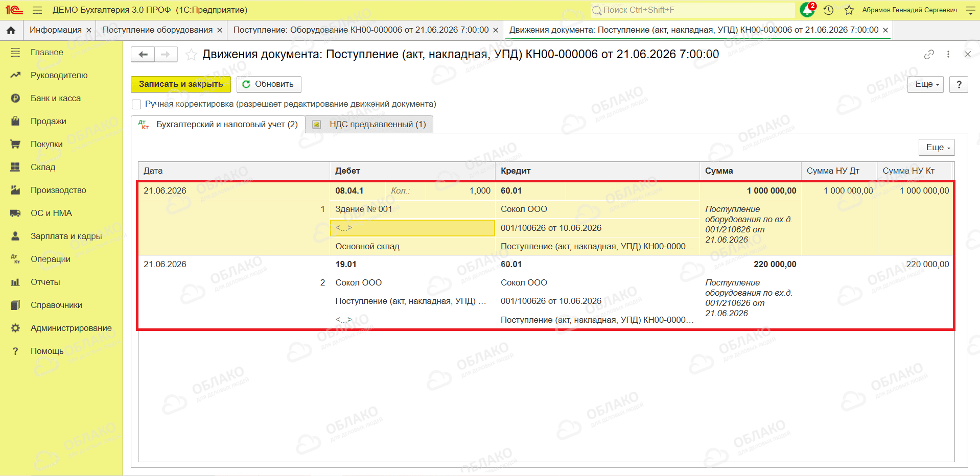The width and height of the screenshot is (980, 476).
Task: Open favorites star in top bar
Action: (849, 10)
